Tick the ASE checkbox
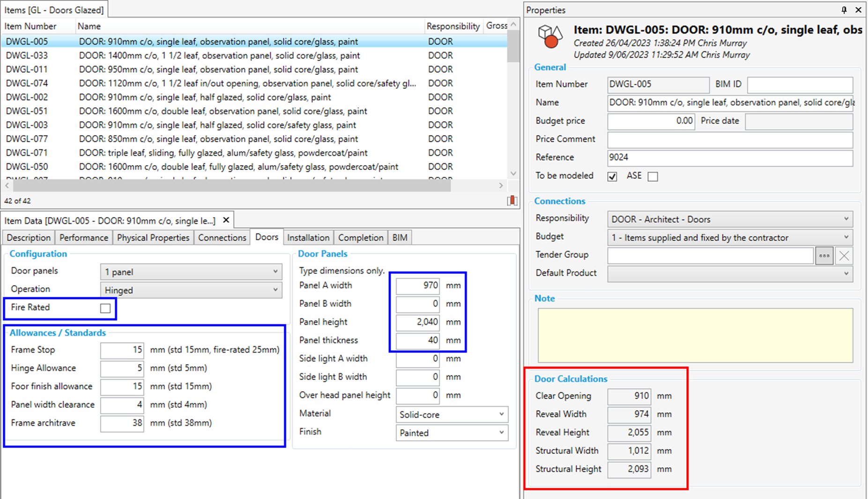This screenshot has width=868, height=499. tap(653, 176)
